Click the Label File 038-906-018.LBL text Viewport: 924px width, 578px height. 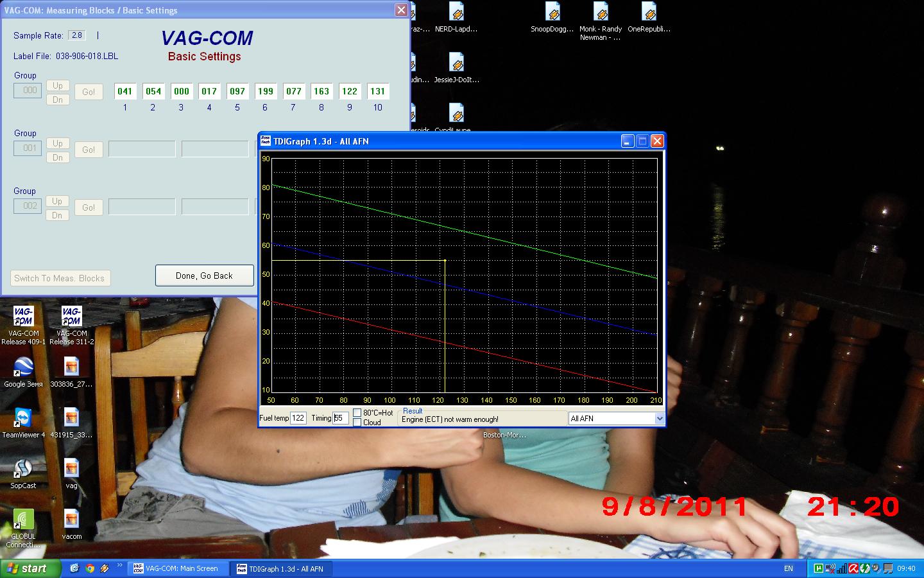[66, 56]
